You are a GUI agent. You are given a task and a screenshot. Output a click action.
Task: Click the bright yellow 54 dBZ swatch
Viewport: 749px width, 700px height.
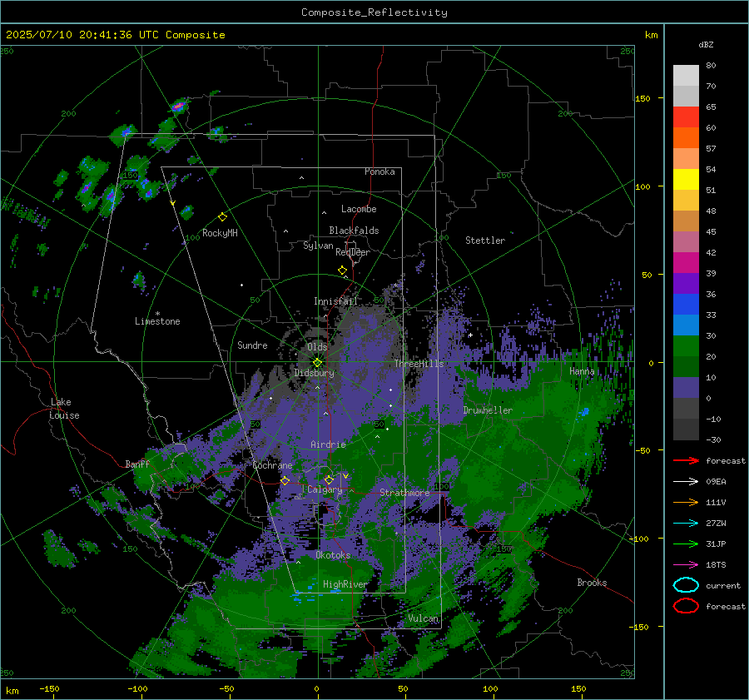686,179
